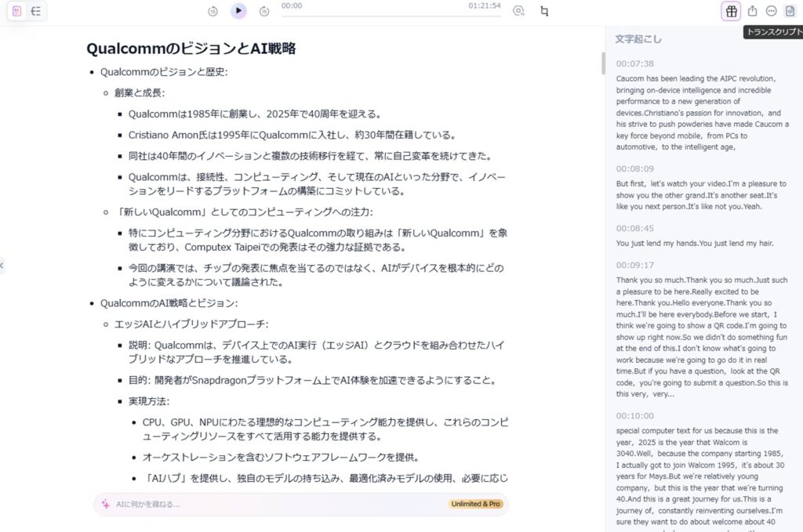Click the line starting '説明: Qualcommは'
This screenshot has height=532, width=803.
(x=317, y=352)
